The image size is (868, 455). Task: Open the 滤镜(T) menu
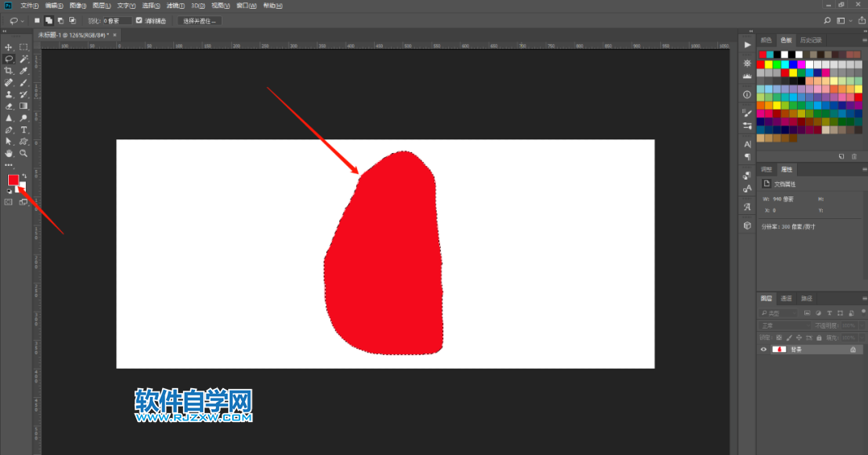pyautogui.click(x=176, y=6)
